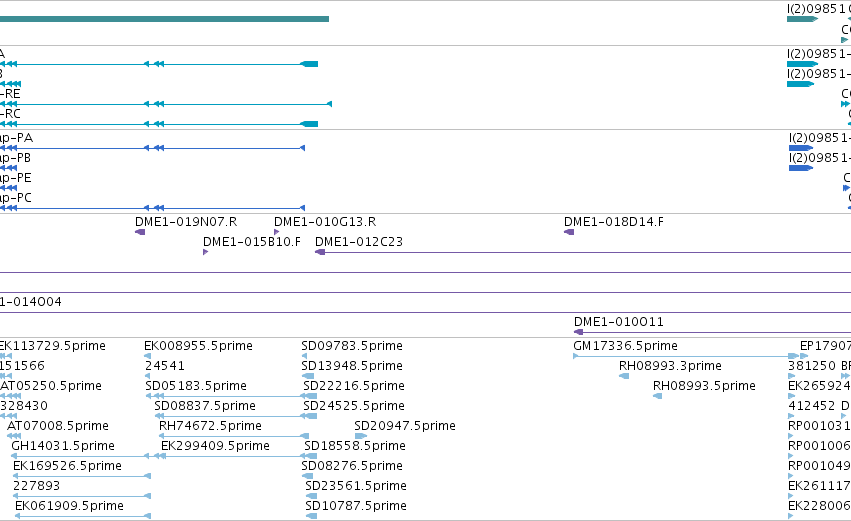The width and height of the screenshot is (851, 521).
Task: Click the RH08993.5prime EST glyph
Action: tap(657, 396)
